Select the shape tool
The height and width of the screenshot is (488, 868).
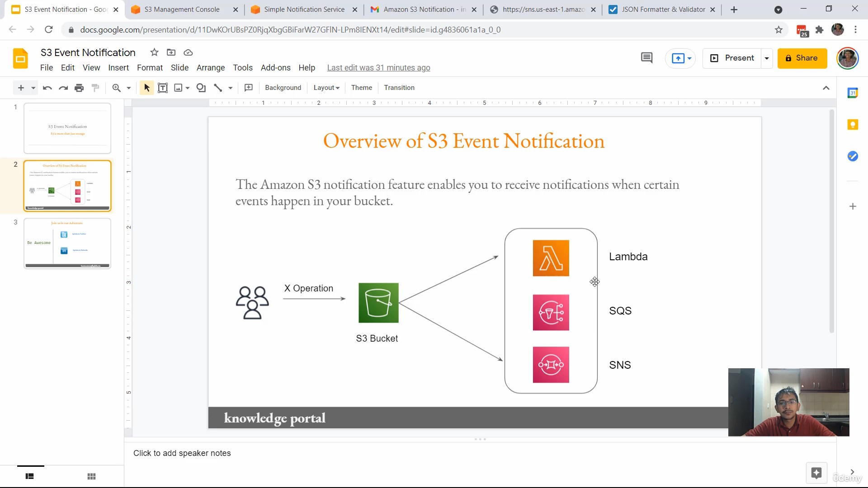pos(201,88)
